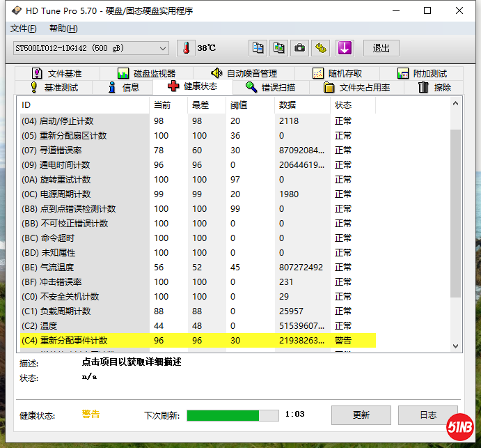The height and width of the screenshot is (448, 481).
Task: Click the copy screenshot to clipboard icon
Action: 278,48
